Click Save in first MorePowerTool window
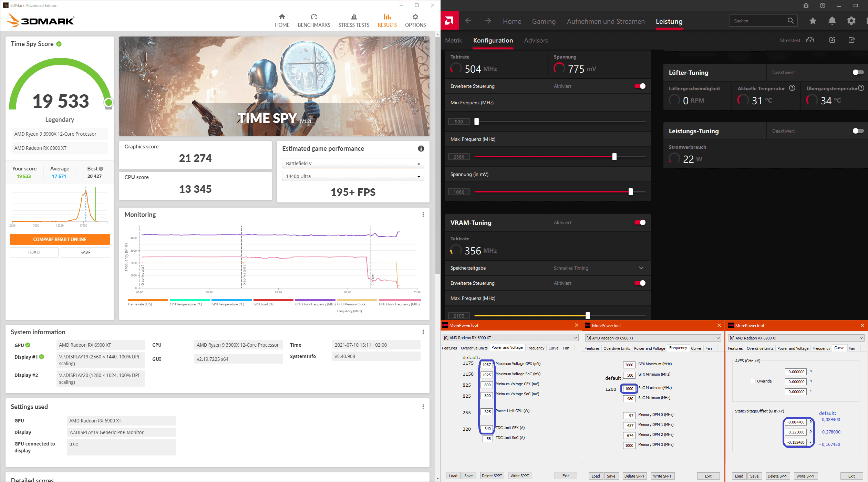This screenshot has width=868, height=482. [468, 476]
